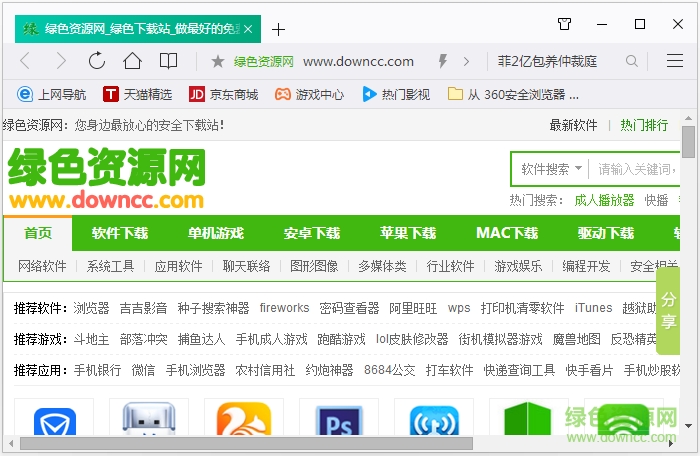The height and width of the screenshot is (456, 700).
Task: Click the 成人播放器 hot search link
Action: 604,200
